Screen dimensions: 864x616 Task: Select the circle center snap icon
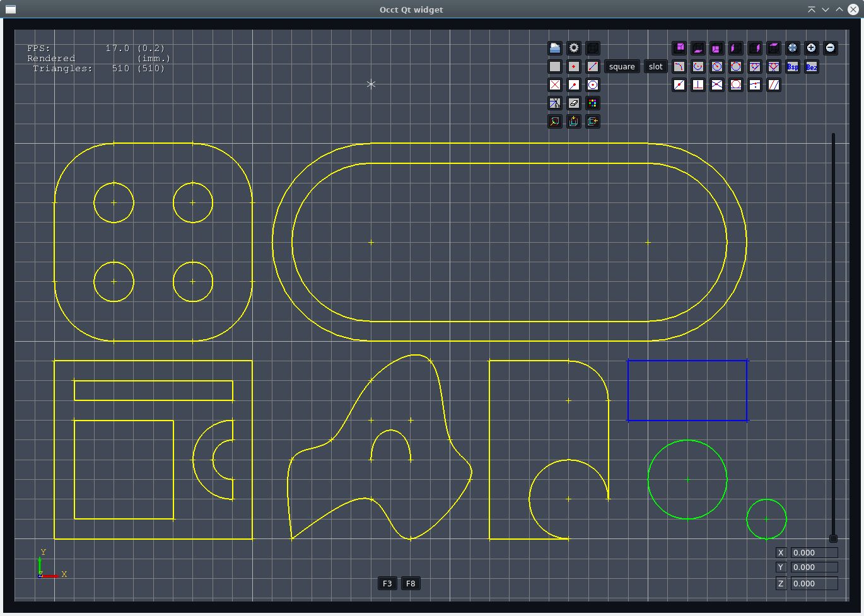tap(593, 84)
